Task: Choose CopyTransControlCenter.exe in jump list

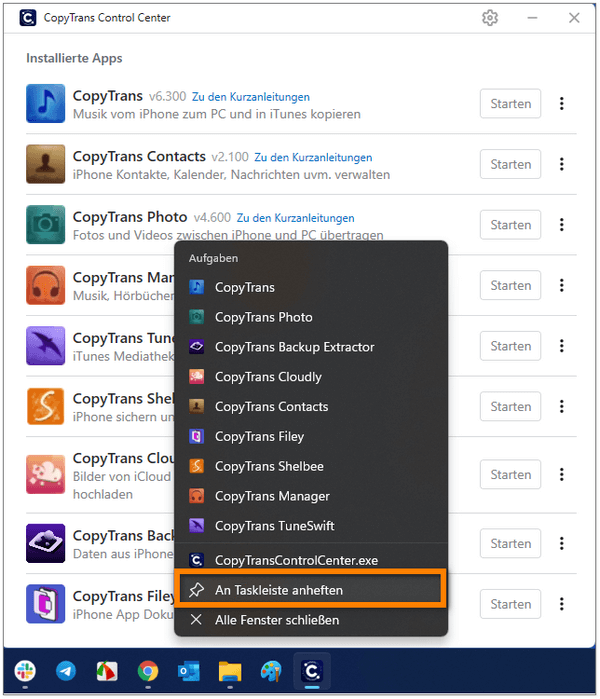Action: click(311, 560)
